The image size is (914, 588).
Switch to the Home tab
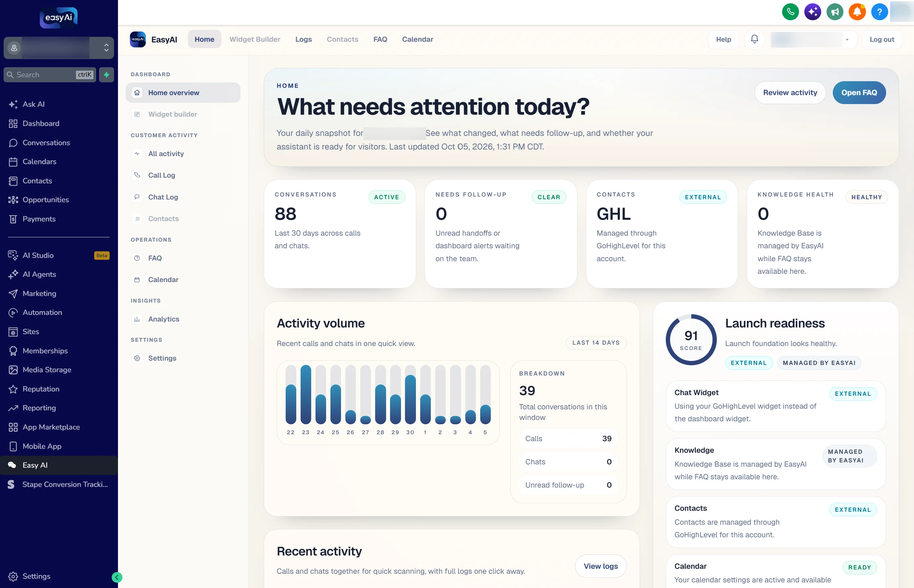pyautogui.click(x=204, y=39)
